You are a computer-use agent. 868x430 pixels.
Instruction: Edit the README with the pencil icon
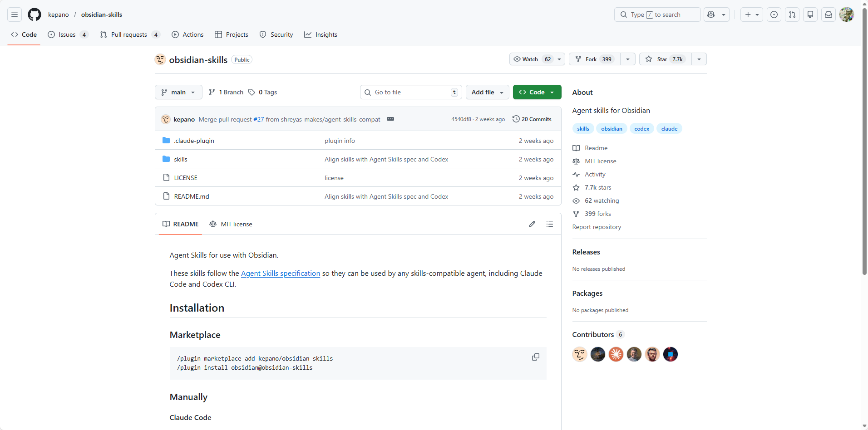[532, 224]
